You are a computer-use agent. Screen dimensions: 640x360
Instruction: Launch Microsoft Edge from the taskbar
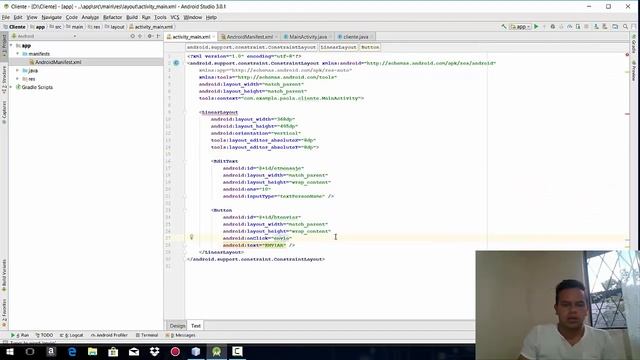coord(72,351)
